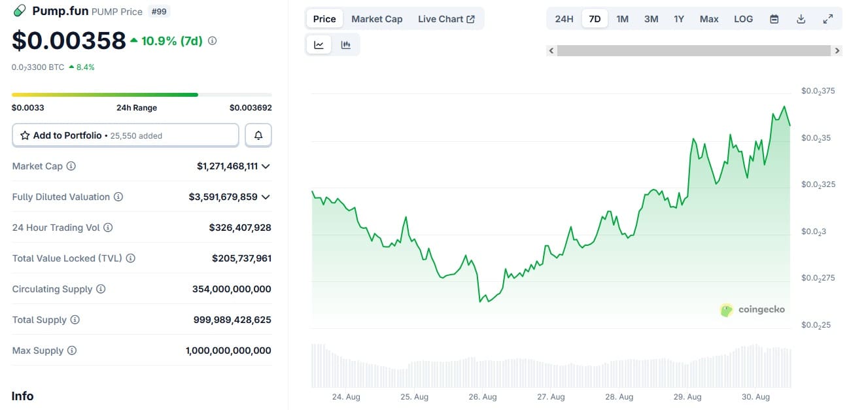Click Fully Diluted Valuation value $3,591,679,859
Image resolution: width=868 pixels, height=410 pixels.
click(x=223, y=197)
